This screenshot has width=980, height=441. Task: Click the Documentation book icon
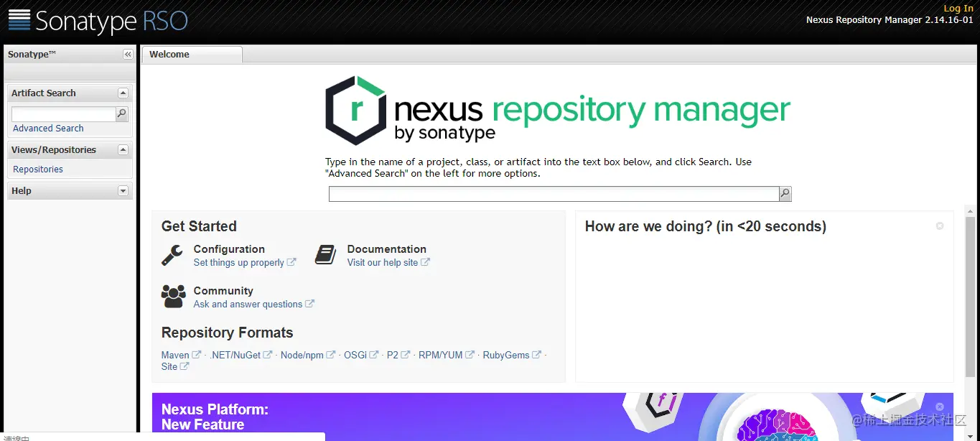(x=326, y=255)
